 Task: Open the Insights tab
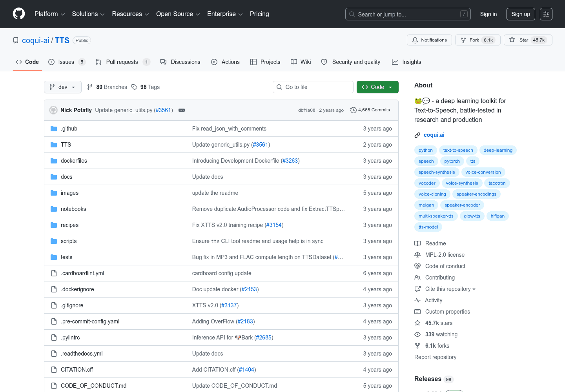(406, 62)
